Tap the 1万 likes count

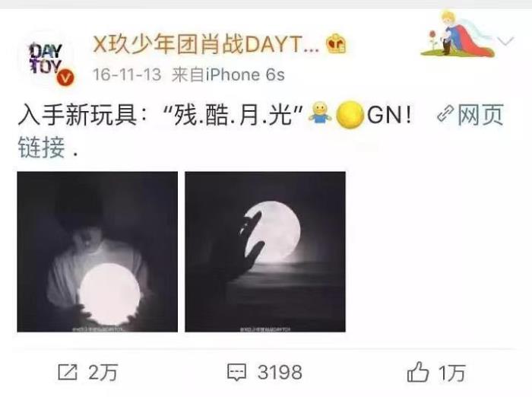[452, 373]
